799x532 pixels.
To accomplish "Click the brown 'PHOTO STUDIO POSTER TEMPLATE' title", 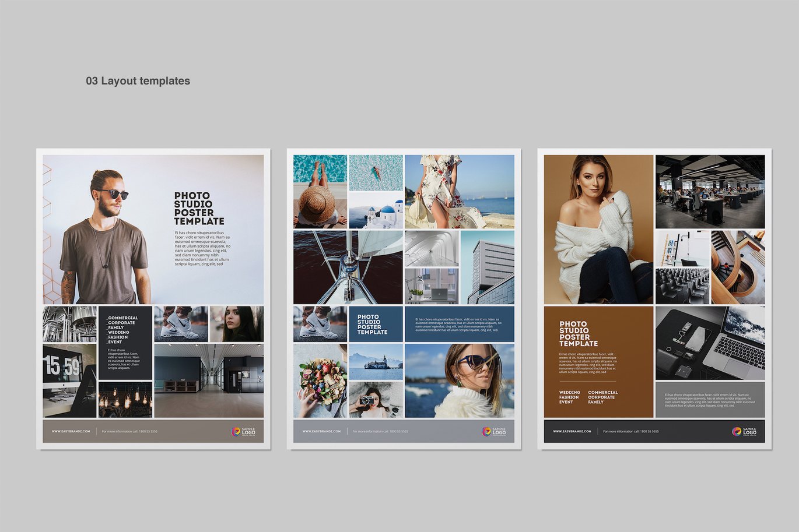I will click(579, 334).
